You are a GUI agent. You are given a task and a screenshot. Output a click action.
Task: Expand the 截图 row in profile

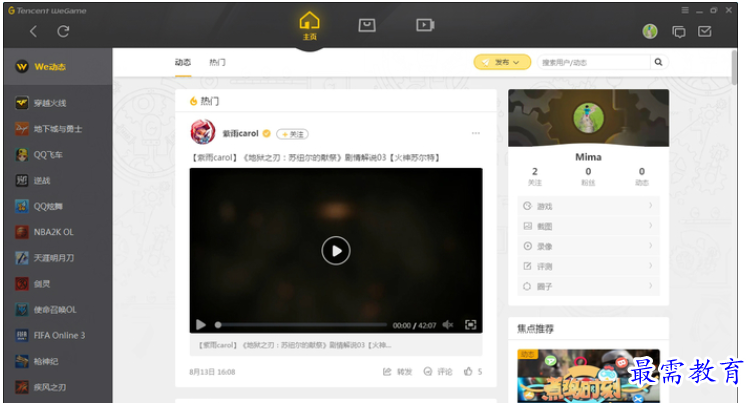point(588,226)
